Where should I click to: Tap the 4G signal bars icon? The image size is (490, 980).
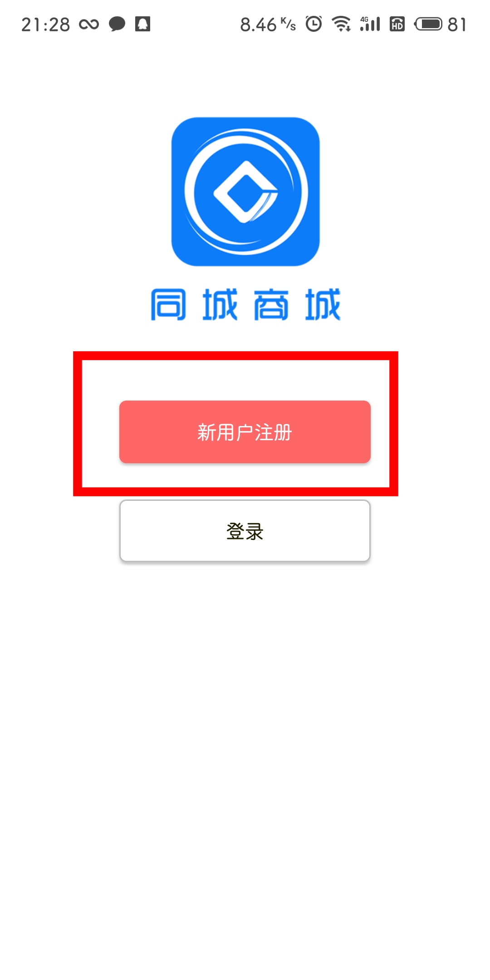point(370,24)
